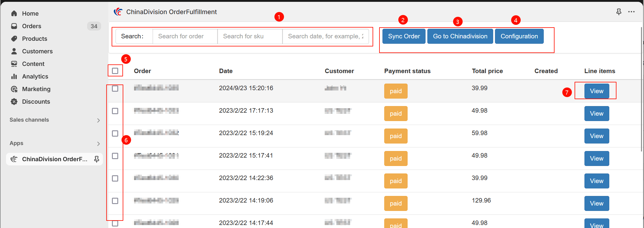Viewport: 644px width, 228px height.
Task: Open Analytics in the sidebar
Action: (35, 76)
